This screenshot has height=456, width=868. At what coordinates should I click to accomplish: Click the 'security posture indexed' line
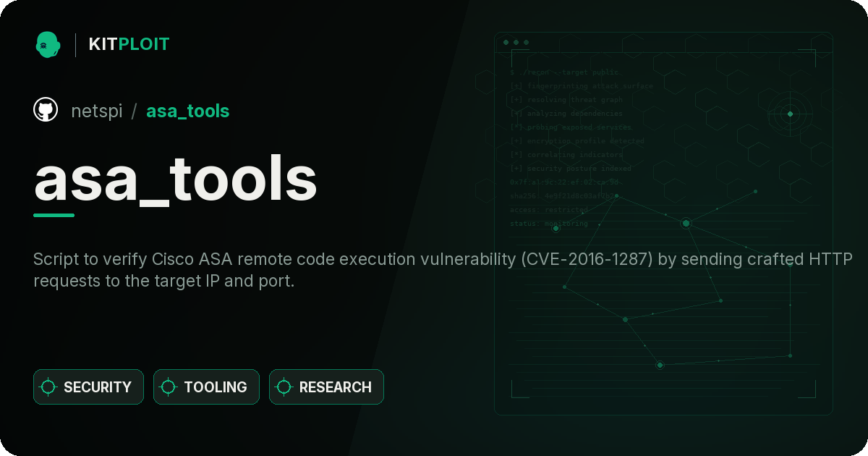tap(570, 169)
